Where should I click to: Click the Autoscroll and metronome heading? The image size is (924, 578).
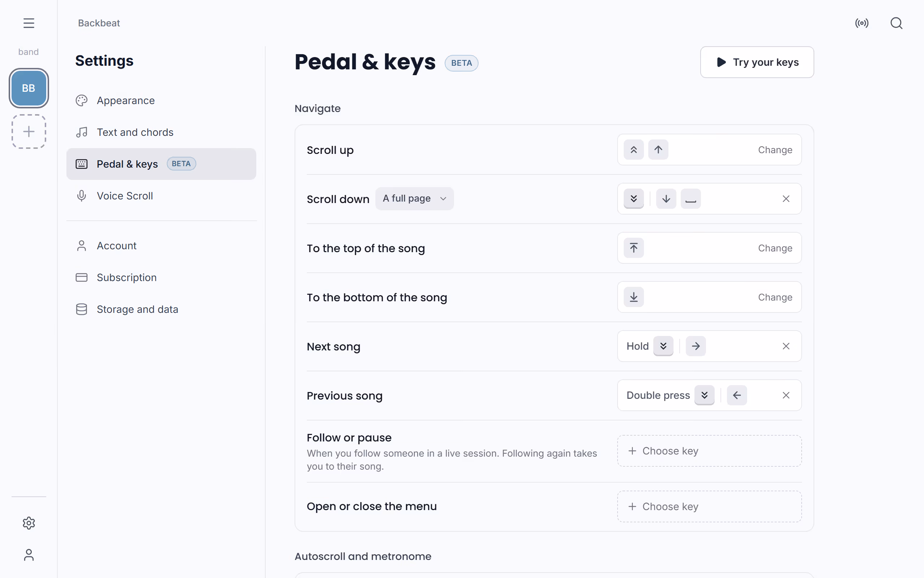(x=363, y=556)
